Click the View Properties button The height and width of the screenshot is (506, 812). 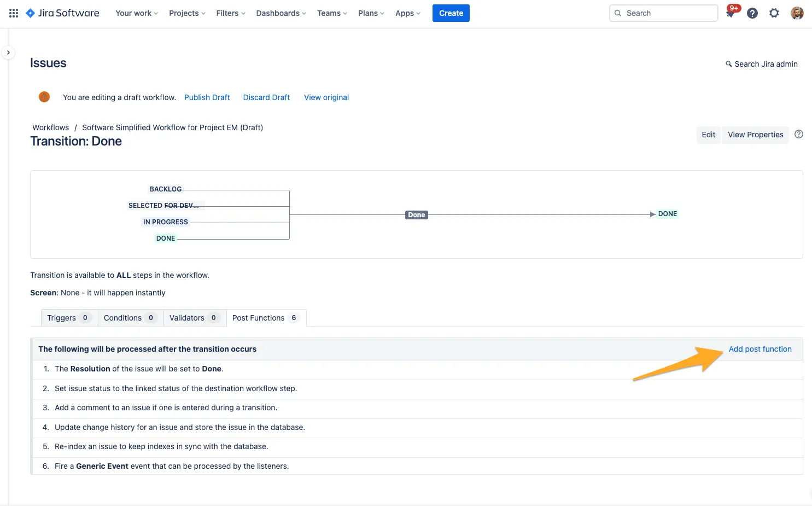pyautogui.click(x=756, y=135)
